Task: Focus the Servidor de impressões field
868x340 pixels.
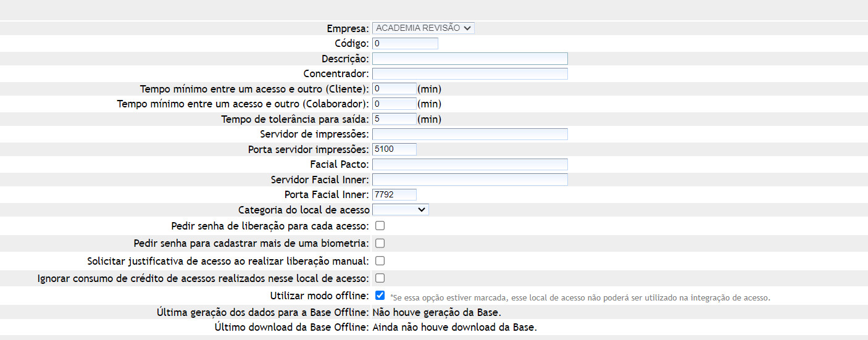Action: pyautogui.click(x=469, y=134)
